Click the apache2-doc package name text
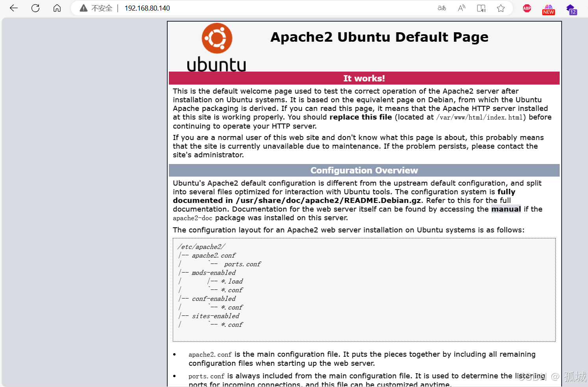The height and width of the screenshot is (387, 588). pos(192,218)
